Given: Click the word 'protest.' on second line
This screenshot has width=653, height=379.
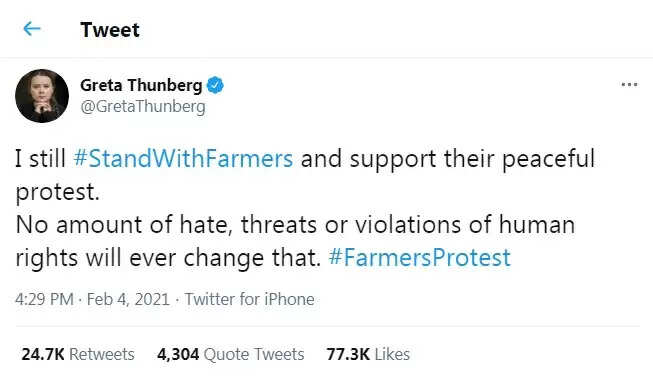Looking at the screenshot, I should (x=57, y=192).
